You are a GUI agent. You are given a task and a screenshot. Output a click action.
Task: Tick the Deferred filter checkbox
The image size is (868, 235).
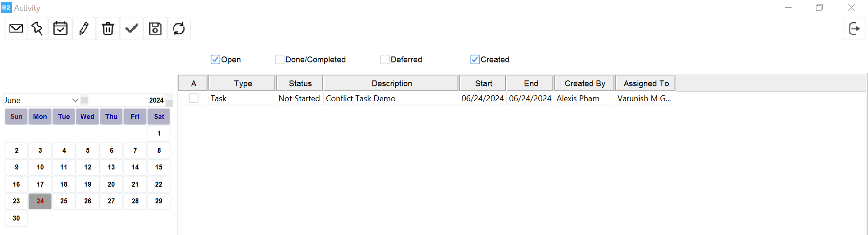click(385, 60)
